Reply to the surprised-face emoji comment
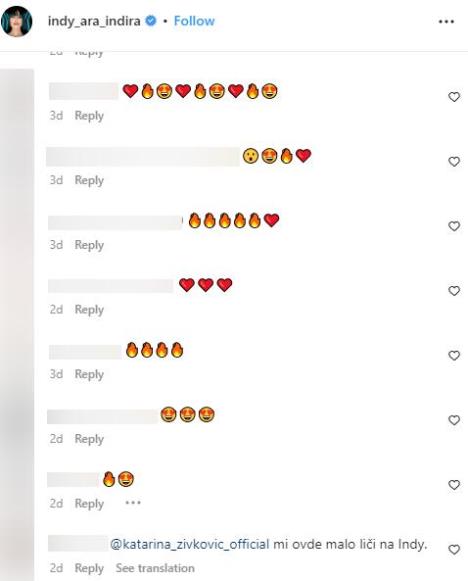This screenshot has width=468, height=581. tap(89, 180)
